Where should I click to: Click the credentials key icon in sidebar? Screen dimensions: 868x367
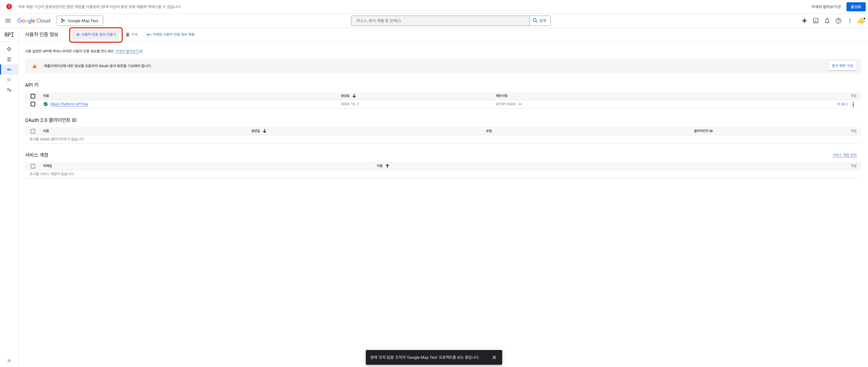[x=9, y=69]
